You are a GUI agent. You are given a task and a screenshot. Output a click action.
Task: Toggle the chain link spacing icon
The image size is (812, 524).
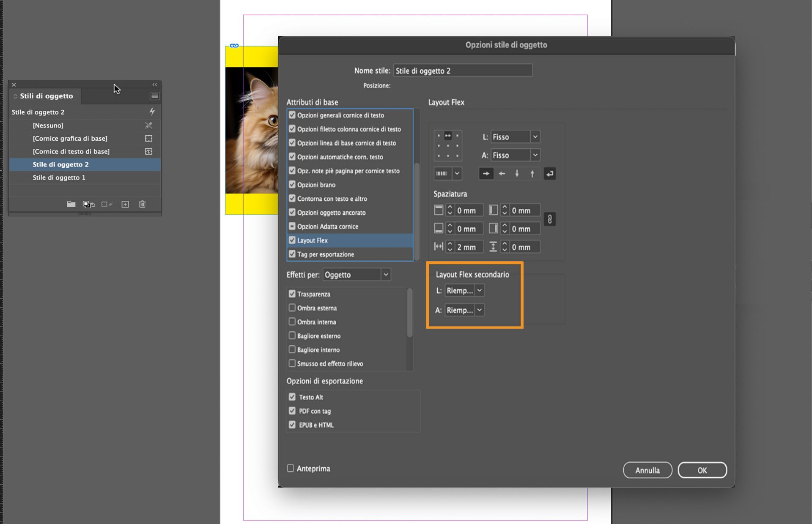click(x=549, y=219)
